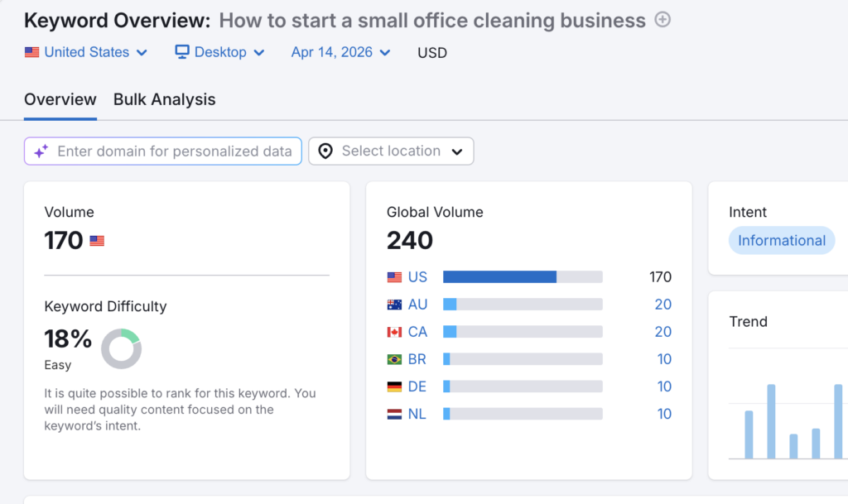The image size is (848, 504).
Task: Click the location pin icon in Select location
Action: pos(325,151)
